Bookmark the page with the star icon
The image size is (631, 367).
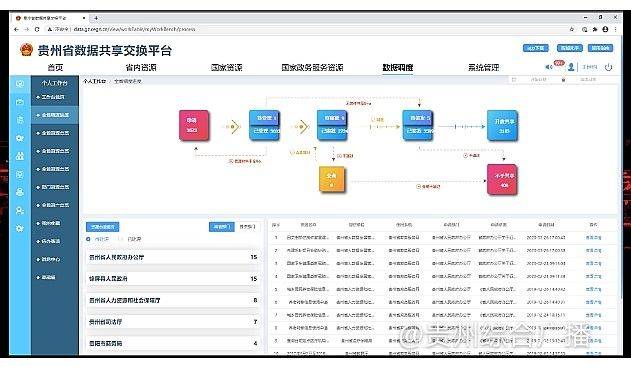point(572,29)
